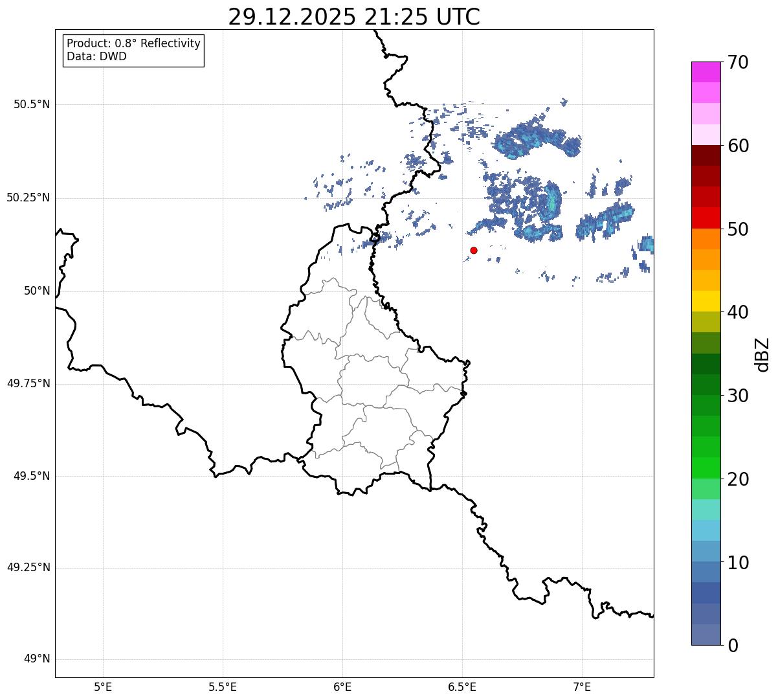Click the yellow swatch just above 40 dBZ

click(x=706, y=301)
